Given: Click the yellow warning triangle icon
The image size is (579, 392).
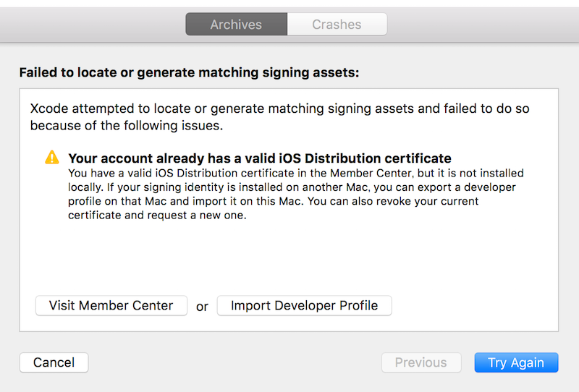Looking at the screenshot, I should pos(52,158).
